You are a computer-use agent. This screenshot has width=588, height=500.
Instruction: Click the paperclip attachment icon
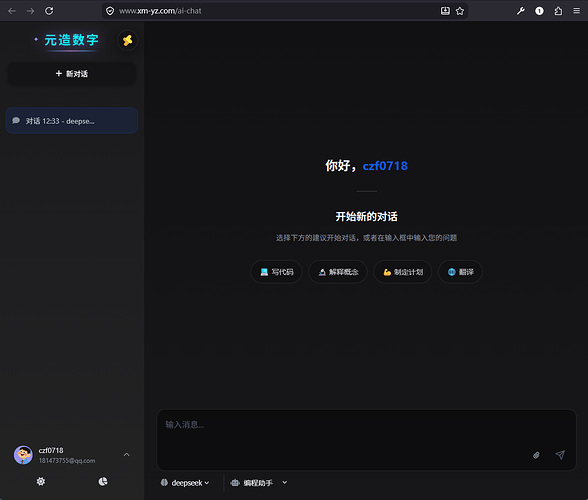[536, 455]
